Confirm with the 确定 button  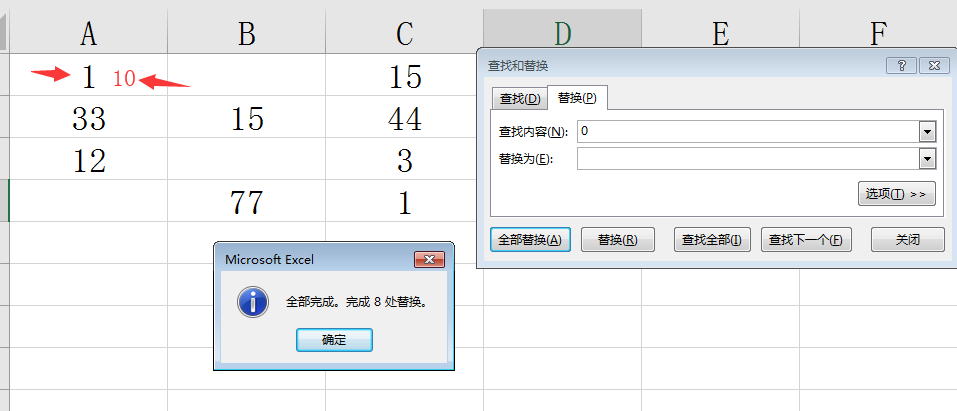pyautogui.click(x=334, y=340)
